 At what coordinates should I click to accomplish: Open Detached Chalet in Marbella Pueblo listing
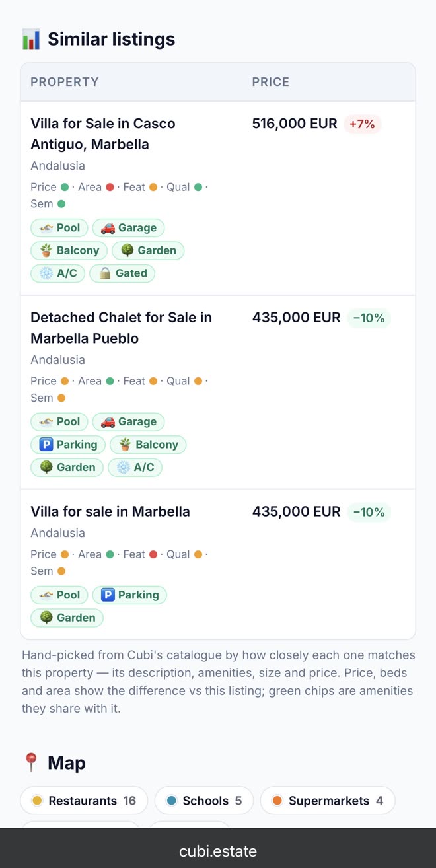pyautogui.click(x=122, y=328)
